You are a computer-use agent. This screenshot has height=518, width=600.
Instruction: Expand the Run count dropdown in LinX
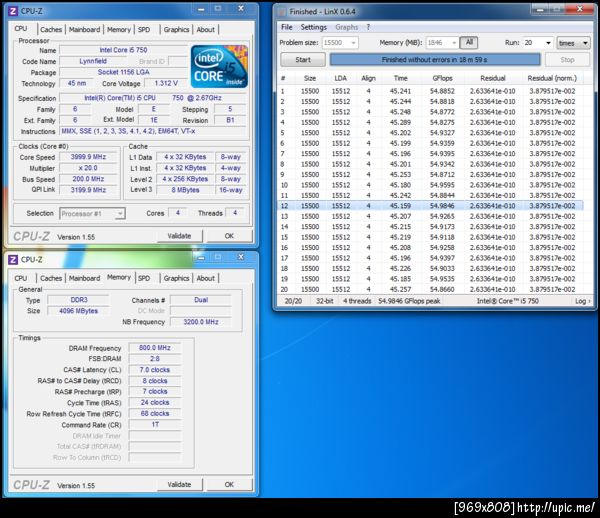[548, 43]
